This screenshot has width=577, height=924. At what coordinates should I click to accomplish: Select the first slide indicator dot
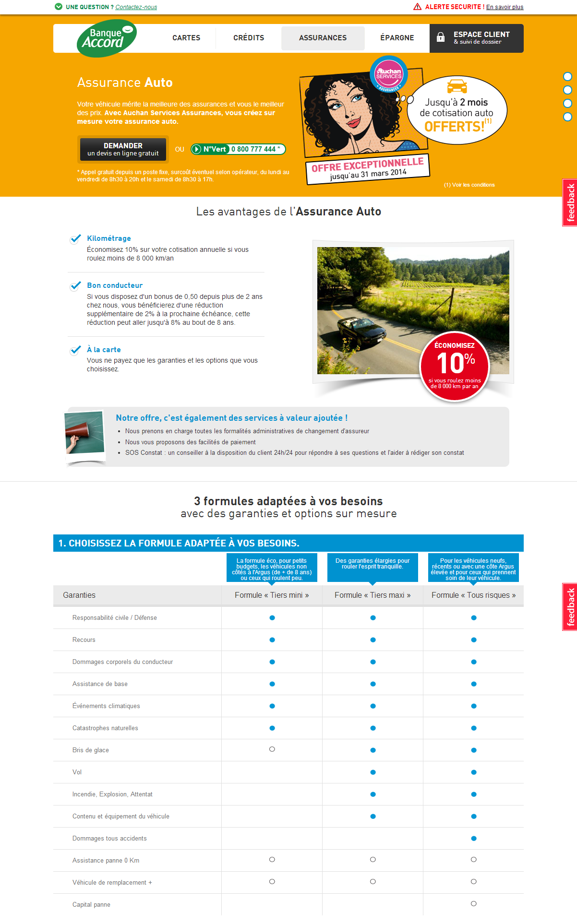click(x=567, y=76)
